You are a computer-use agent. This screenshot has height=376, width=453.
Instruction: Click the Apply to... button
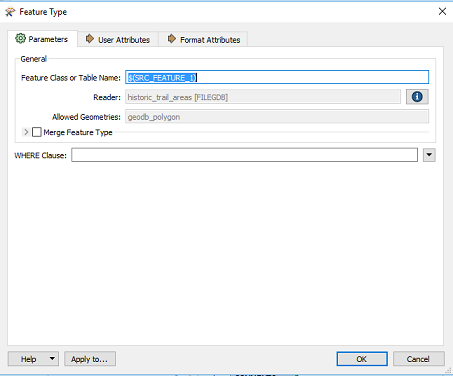pos(90,359)
